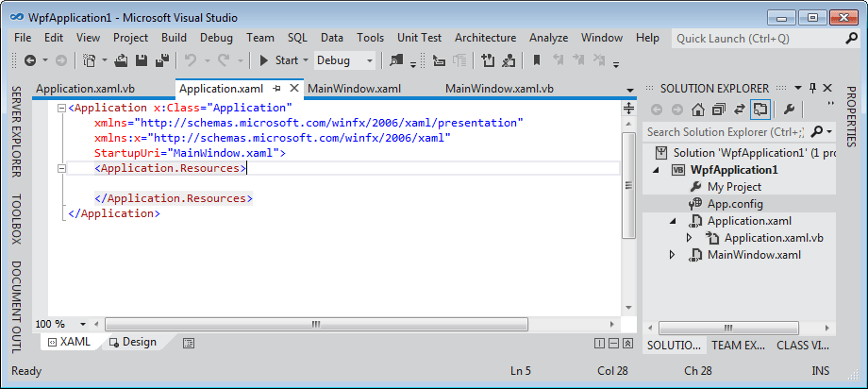868x389 pixels.
Task: Collapse the WpfApplication1 project node
Action: (657, 170)
